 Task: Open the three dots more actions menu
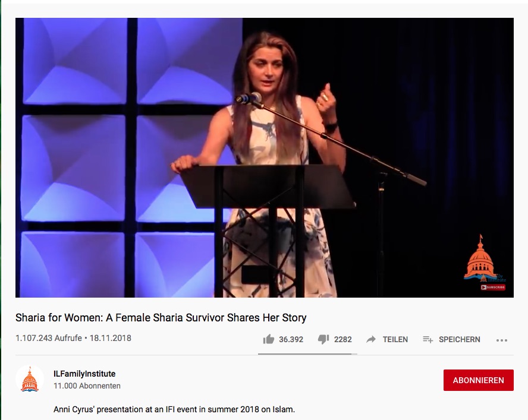pyautogui.click(x=502, y=340)
